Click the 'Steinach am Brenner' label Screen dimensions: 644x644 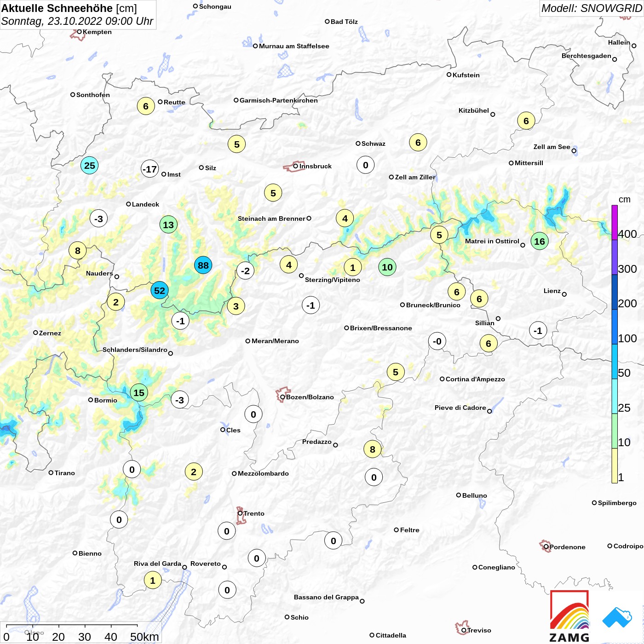click(x=271, y=218)
